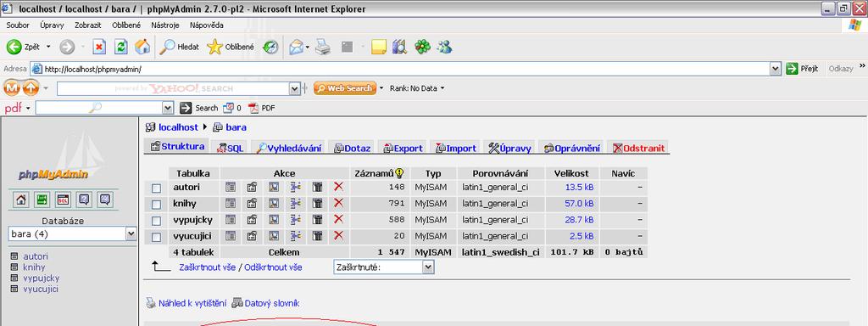868x326 pixels.
Task: Open the Oblíbené menu in menu bar
Action: [126, 25]
